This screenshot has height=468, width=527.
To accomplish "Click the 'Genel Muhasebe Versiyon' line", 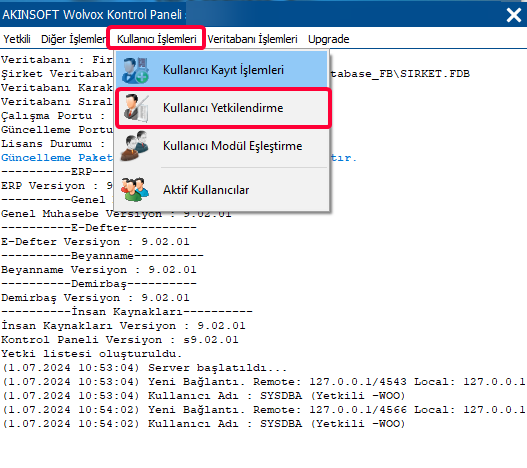I will [116, 214].
